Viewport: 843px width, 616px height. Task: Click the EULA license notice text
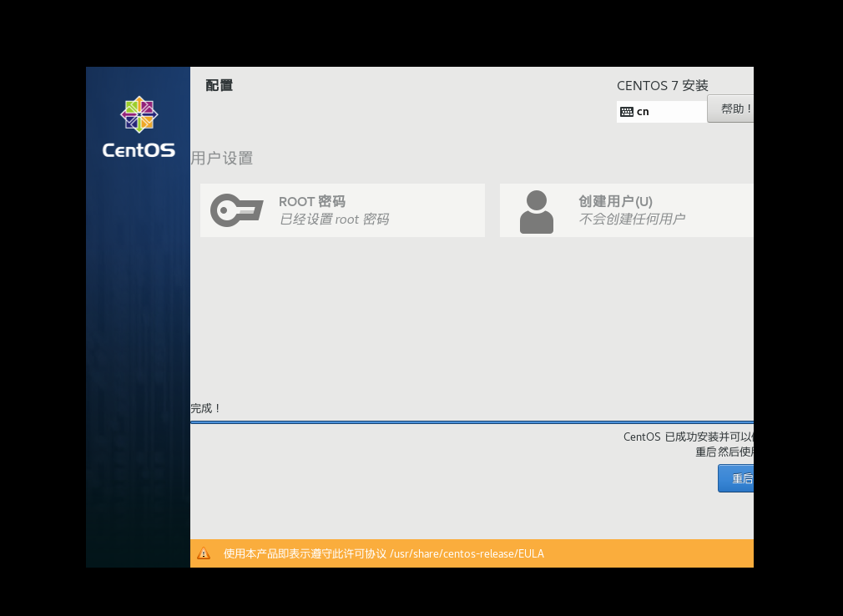point(384,553)
